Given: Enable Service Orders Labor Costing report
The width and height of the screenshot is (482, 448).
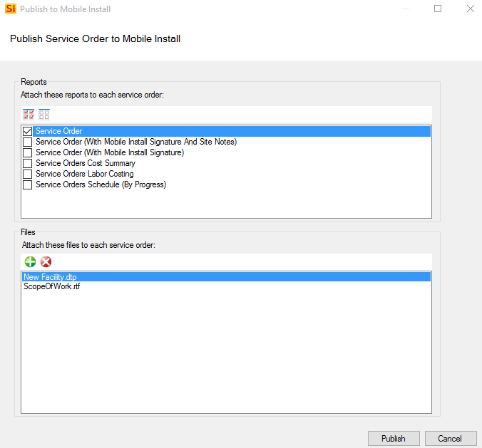Looking at the screenshot, I should click(x=27, y=174).
